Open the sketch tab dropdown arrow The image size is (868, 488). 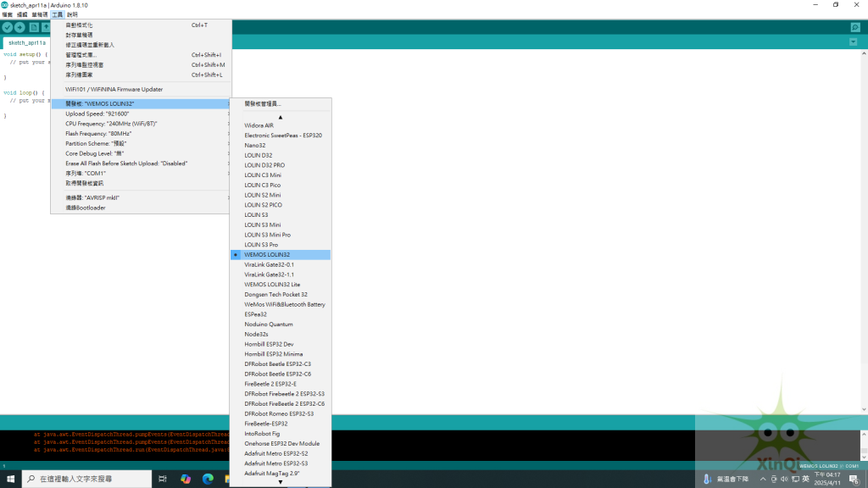coord(853,42)
